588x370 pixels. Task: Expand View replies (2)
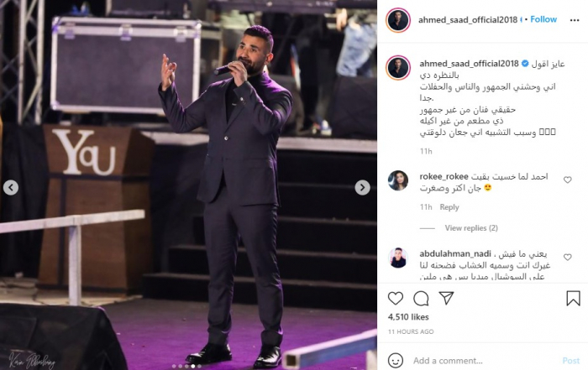(471, 228)
